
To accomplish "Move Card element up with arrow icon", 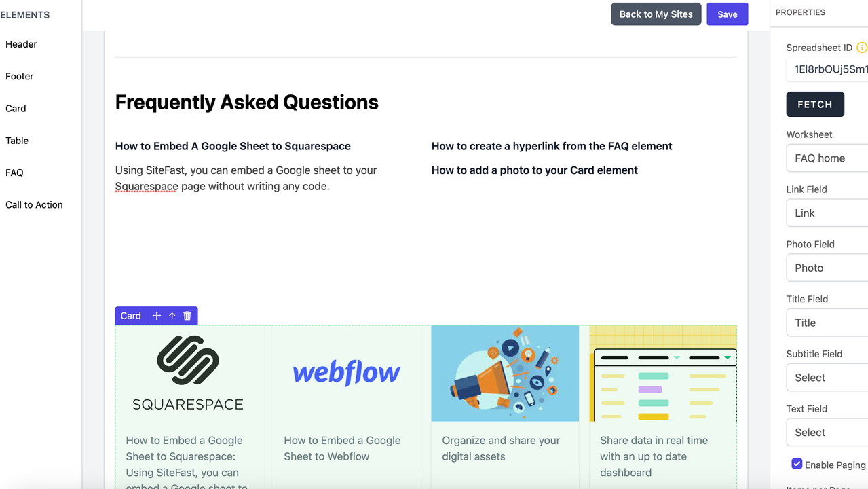I will [x=172, y=316].
